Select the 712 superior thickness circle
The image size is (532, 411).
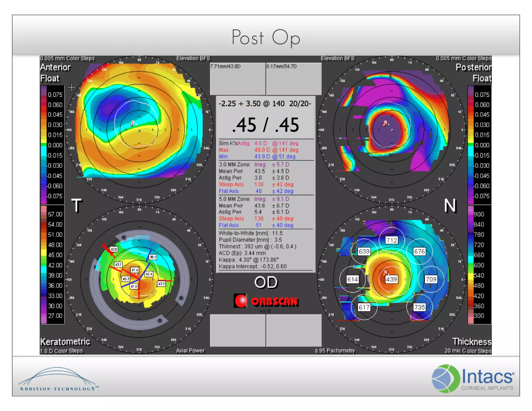point(391,240)
